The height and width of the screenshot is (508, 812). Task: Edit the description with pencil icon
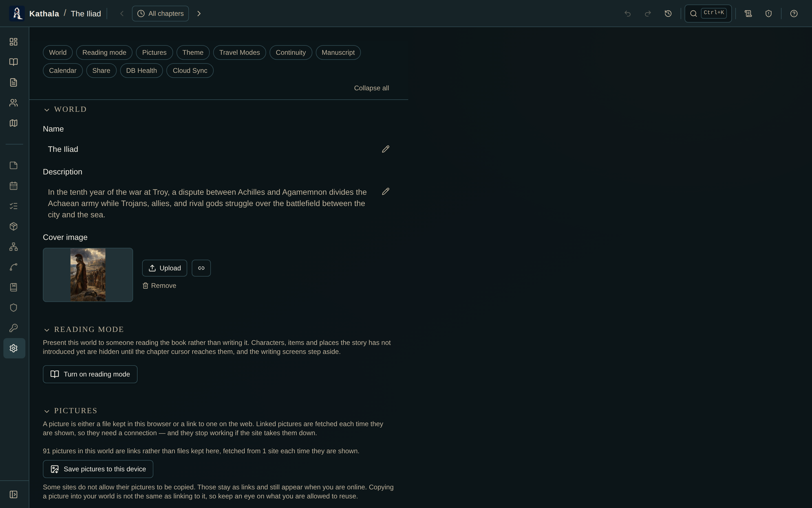coord(385,192)
